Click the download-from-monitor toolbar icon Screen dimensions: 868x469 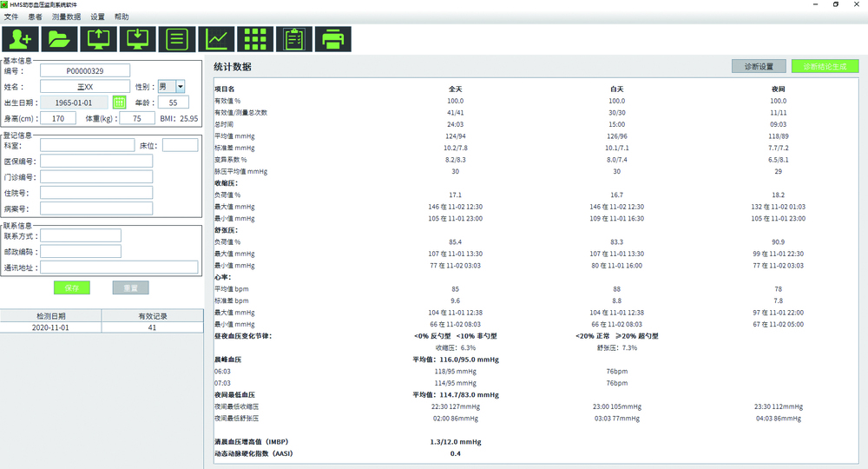point(136,39)
